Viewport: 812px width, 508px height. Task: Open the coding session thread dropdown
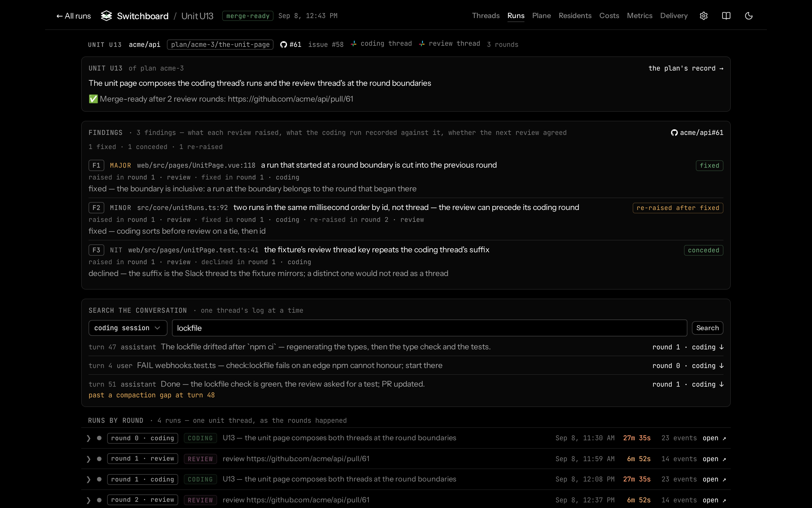(128, 328)
